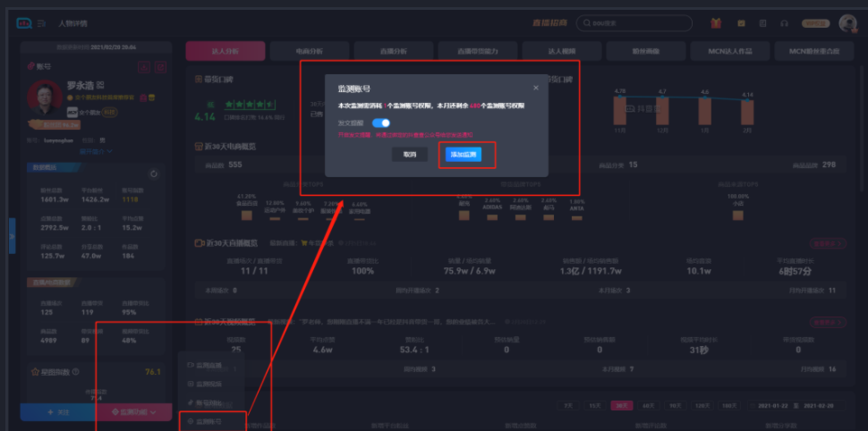The height and width of the screenshot is (431, 868).
Task: Click the sidebar menu collapse icon near logo
Action: click(42, 23)
